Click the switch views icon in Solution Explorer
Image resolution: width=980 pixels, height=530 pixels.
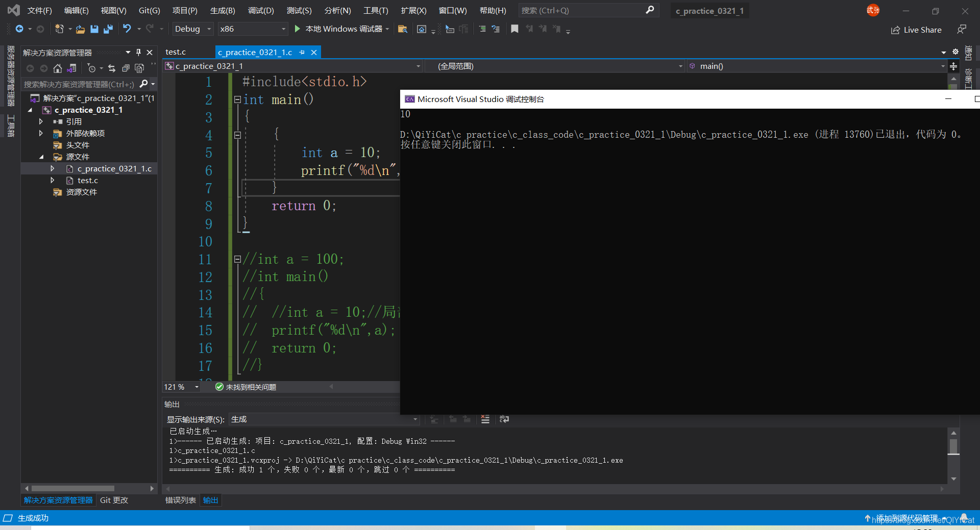[x=72, y=68]
